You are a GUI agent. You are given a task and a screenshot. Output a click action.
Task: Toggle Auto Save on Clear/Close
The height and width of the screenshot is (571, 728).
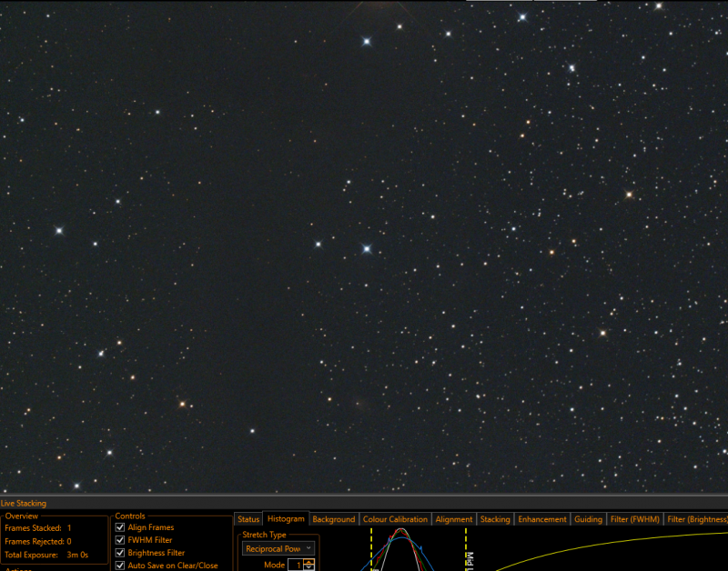(x=120, y=566)
